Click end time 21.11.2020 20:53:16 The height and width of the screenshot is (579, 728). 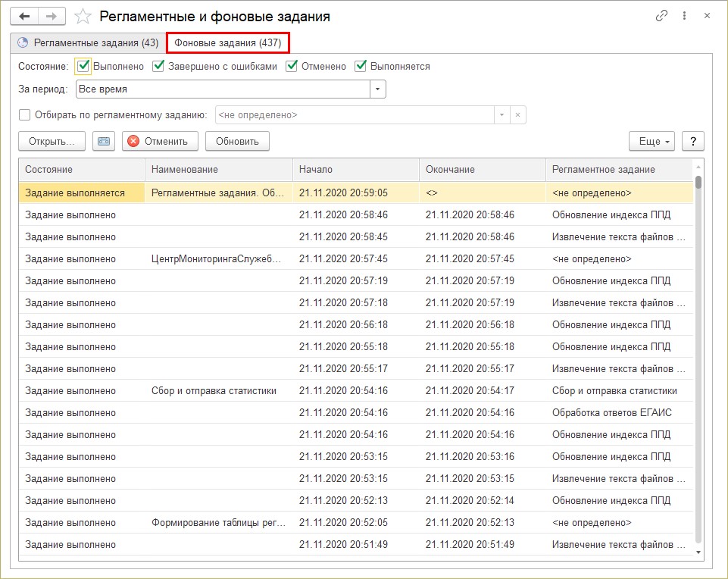[470, 456]
